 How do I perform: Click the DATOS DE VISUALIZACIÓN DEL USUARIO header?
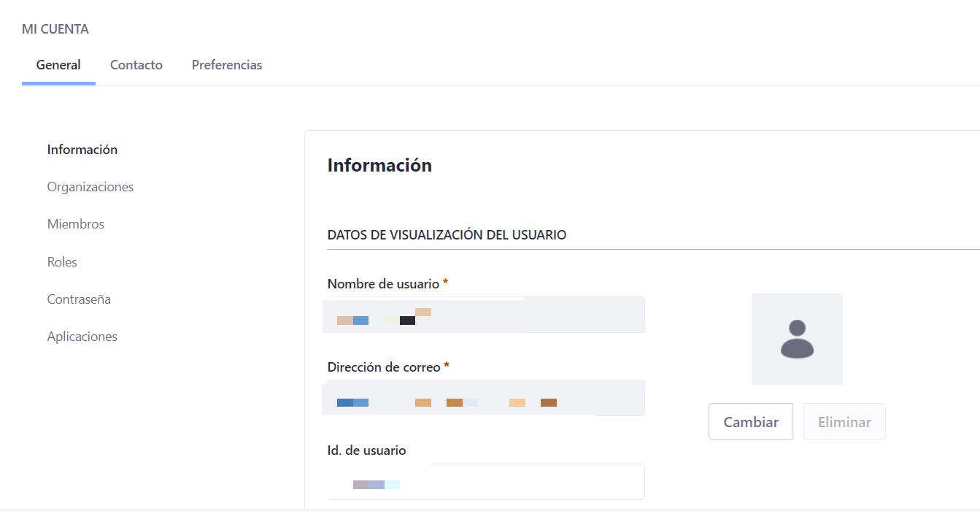click(x=447, y=234)
